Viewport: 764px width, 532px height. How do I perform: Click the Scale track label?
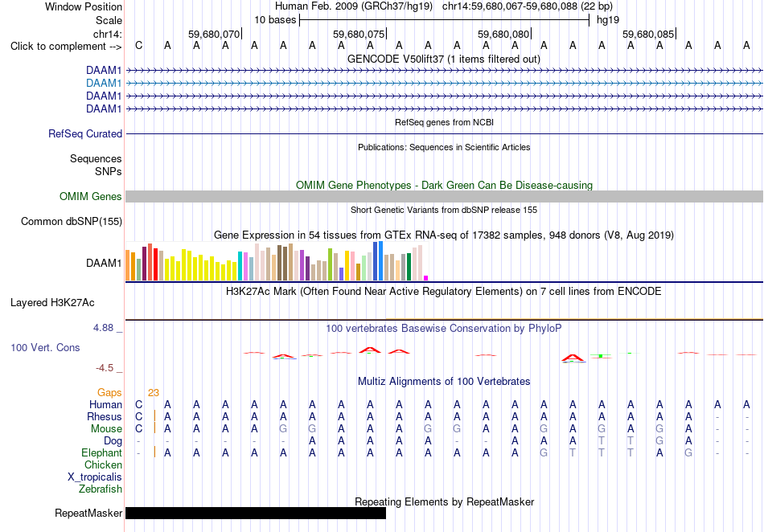[109, 20]
